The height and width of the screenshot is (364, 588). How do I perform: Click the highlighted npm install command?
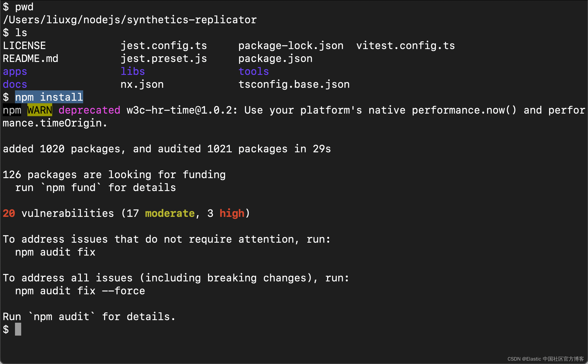click(49, 97)
